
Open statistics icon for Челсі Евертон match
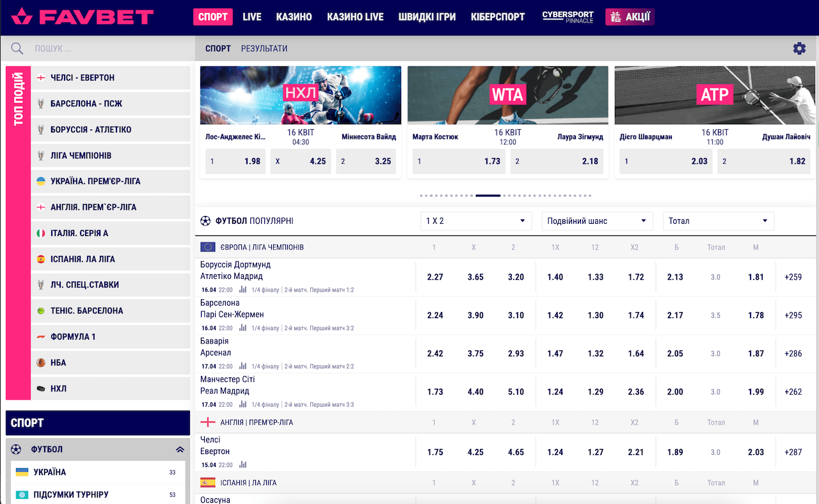point(243,465)
